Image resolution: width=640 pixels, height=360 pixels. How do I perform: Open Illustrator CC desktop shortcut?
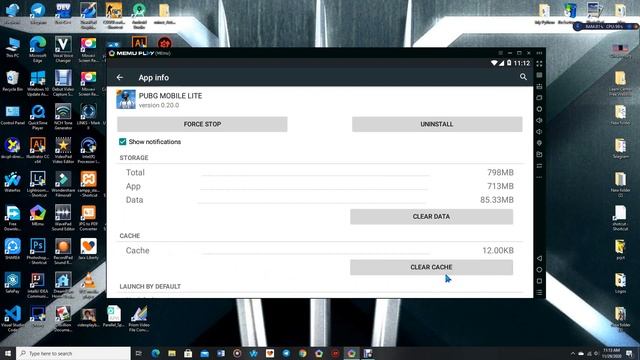38,151
